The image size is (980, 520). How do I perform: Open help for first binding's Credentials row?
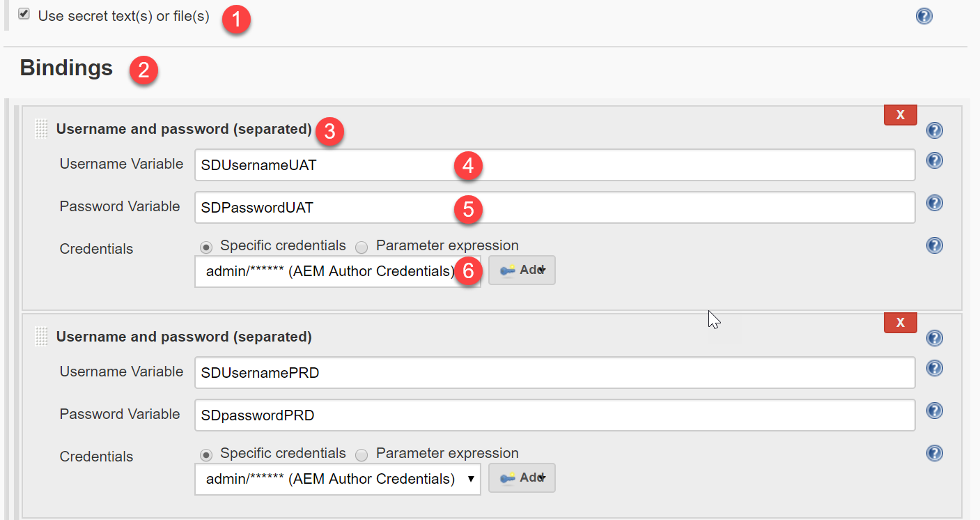pos(935,245)
